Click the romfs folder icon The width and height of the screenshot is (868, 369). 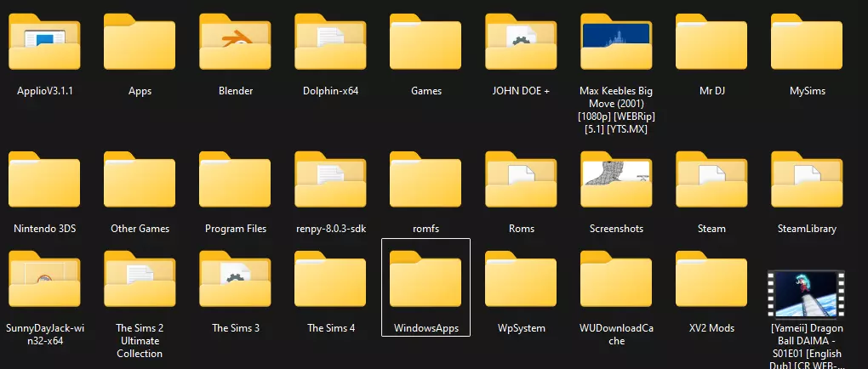tap(425, 179)
